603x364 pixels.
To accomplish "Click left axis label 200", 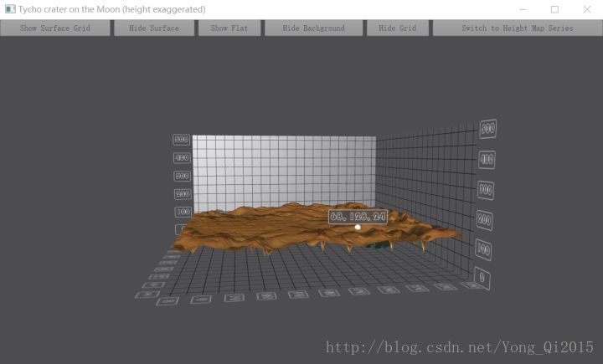I will tap(183, 194).
